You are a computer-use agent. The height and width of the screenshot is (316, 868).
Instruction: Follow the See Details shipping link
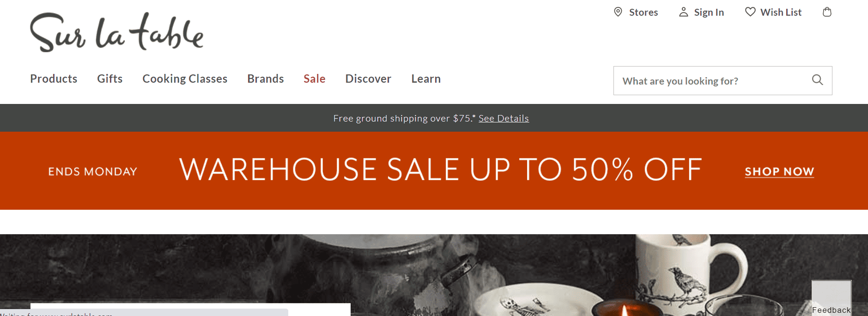504,118
